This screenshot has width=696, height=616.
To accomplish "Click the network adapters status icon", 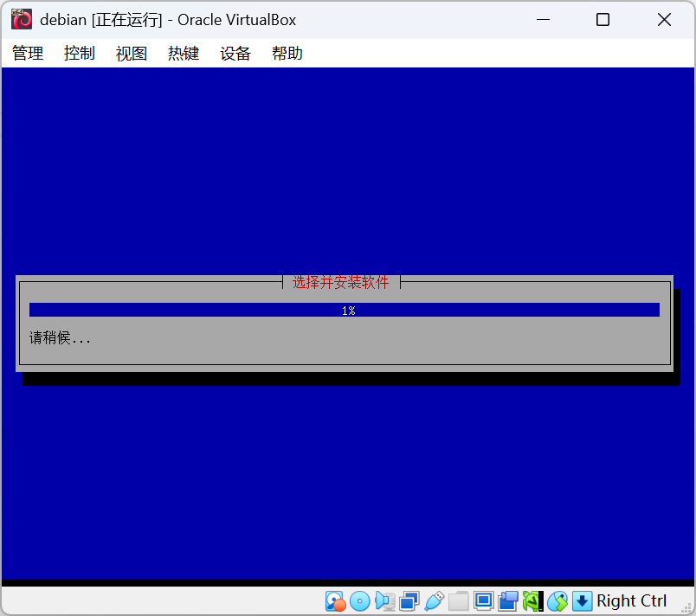I will [409, 601].
